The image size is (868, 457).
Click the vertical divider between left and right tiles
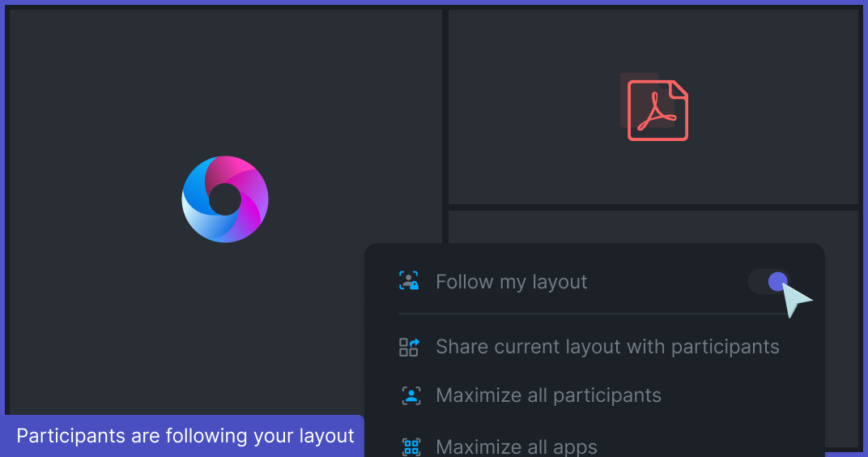(x=445, y=122)
